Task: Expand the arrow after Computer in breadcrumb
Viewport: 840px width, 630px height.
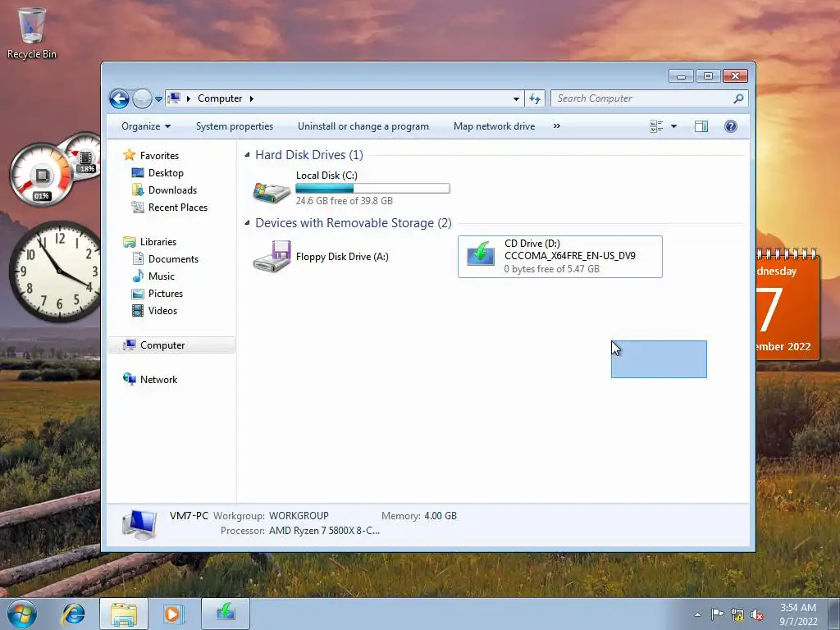Action: 251,98
